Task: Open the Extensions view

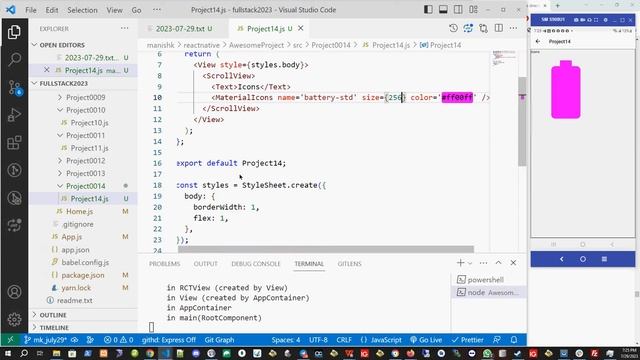Action: tap(14, 143)
